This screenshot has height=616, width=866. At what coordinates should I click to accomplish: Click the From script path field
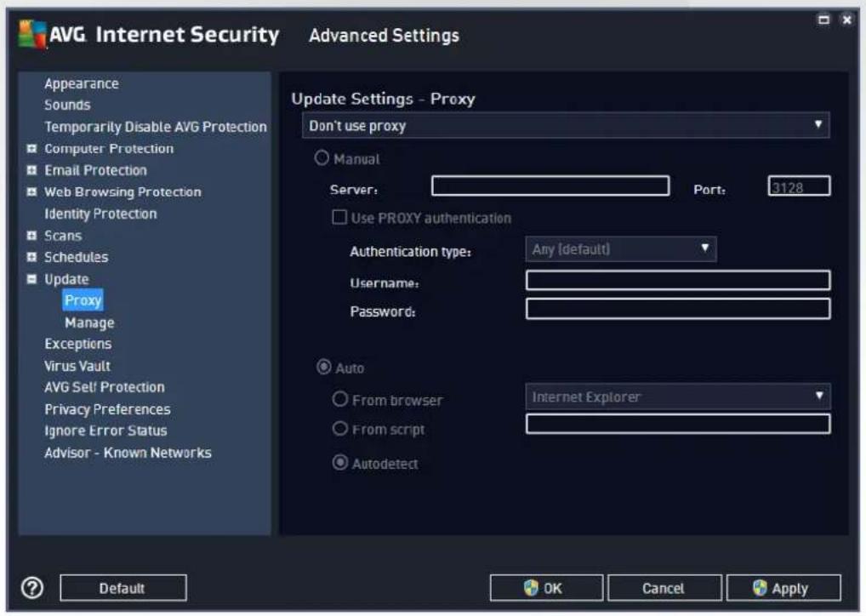tap(678, 425)
